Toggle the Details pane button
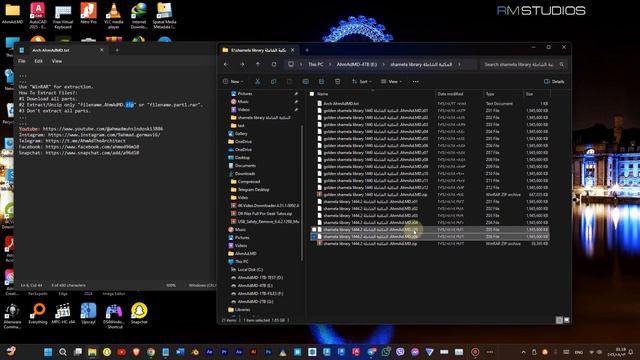The height and width of the screenshot is (360, 640). pos(554,82)
